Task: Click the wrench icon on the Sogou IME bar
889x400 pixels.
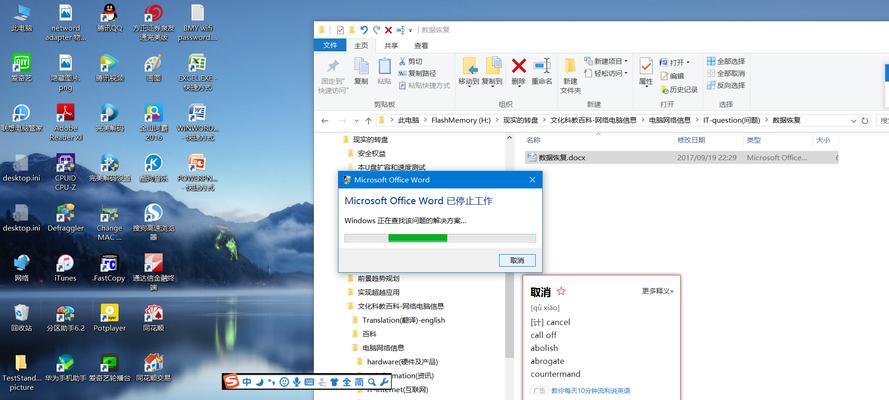Action: pos(384,382)
